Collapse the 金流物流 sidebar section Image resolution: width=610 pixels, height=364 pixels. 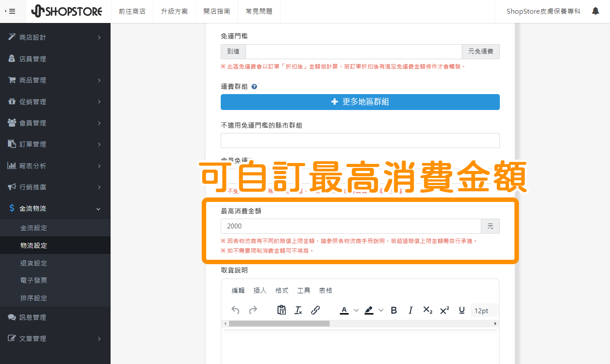tap(55, 209)
